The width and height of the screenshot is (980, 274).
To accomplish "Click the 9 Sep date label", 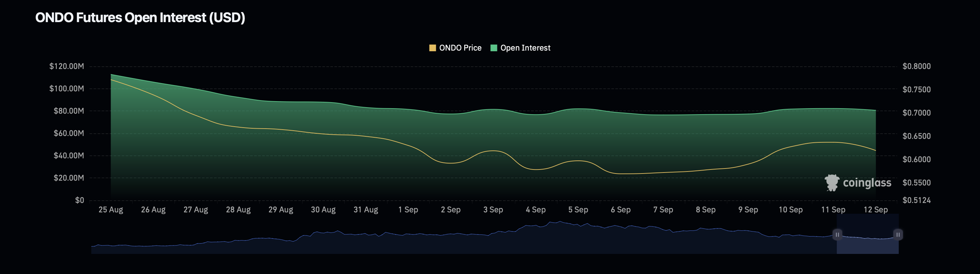I will pos(748,210).
